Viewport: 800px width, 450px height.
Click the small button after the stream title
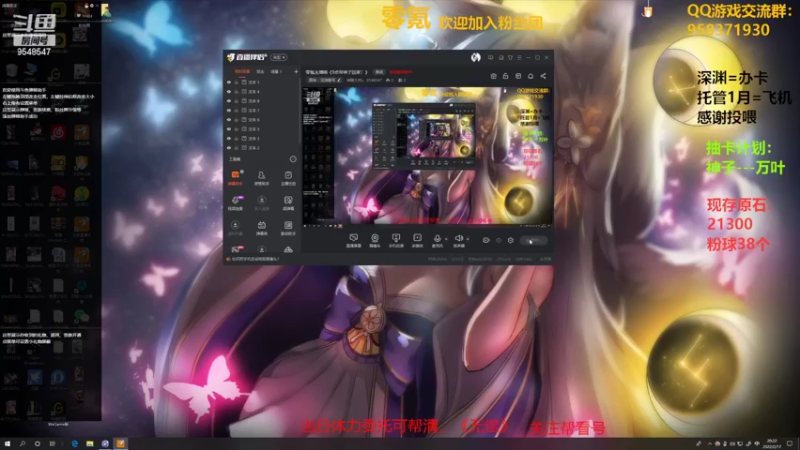(379, 72)
